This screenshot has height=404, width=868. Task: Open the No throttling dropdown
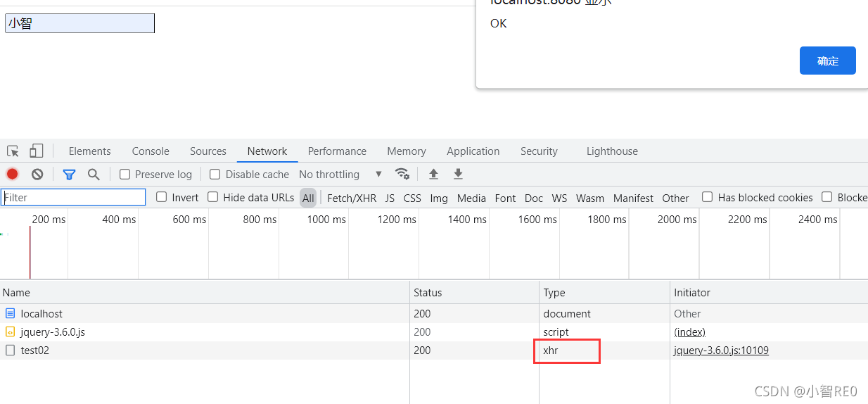(x=340, y=174)
